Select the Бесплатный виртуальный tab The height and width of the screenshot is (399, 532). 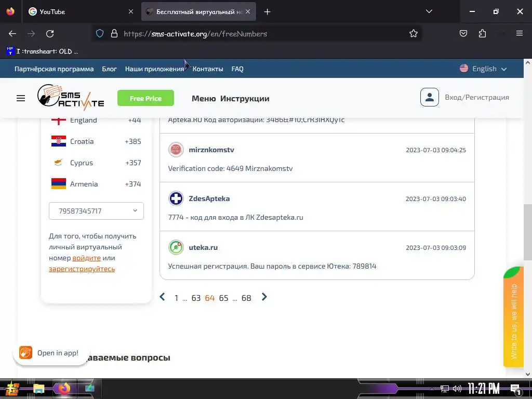point(199,11)
